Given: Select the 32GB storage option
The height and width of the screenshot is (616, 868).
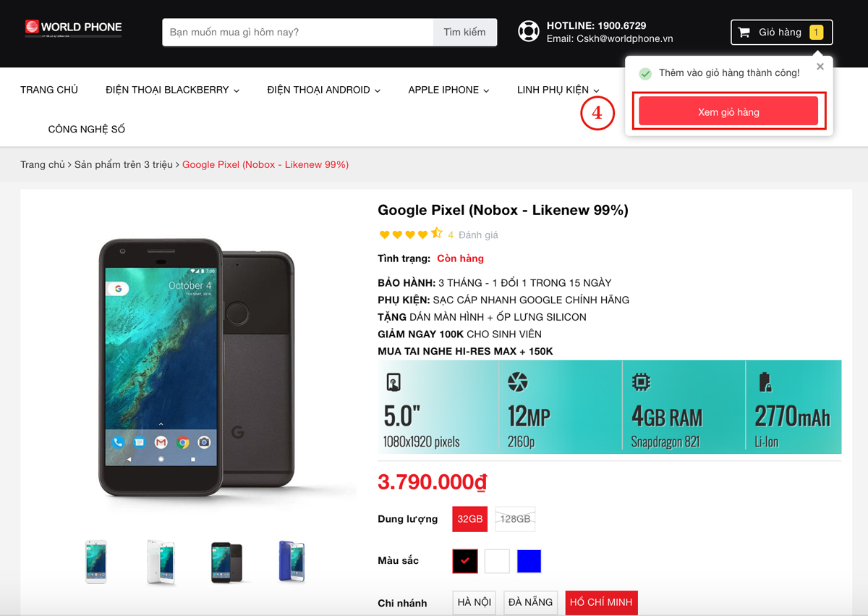Looking at the screenshot, I should [469, 519].
